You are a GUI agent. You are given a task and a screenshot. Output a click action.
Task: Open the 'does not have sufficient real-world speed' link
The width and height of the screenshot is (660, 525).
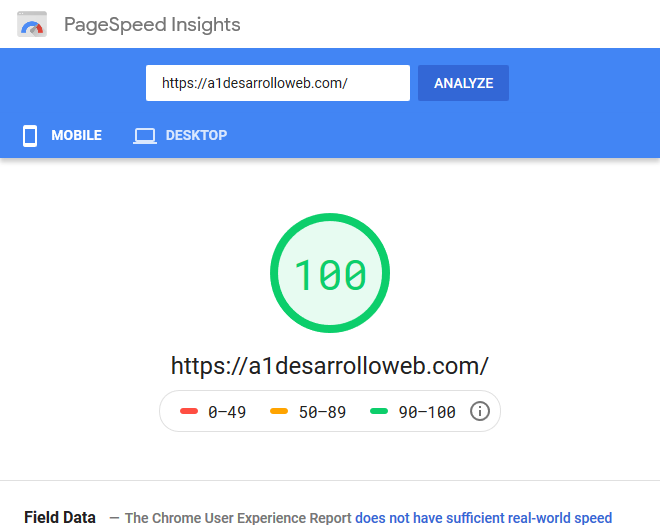(483, 517)
